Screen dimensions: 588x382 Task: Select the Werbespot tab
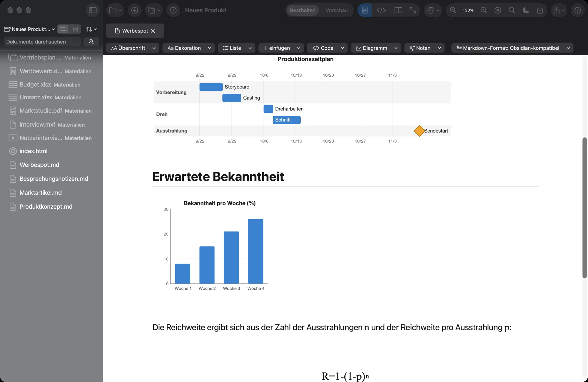pyautogui.click(x=135, y=31)
